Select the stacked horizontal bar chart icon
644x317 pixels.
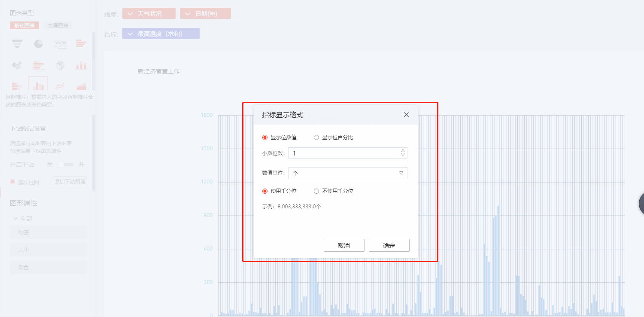click(x=17, y=86)
